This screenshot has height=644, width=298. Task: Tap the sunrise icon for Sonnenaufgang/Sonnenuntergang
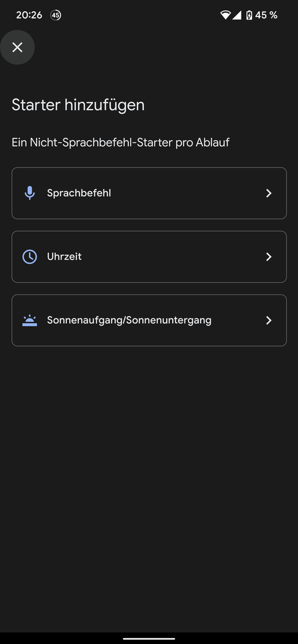(30, 320)
